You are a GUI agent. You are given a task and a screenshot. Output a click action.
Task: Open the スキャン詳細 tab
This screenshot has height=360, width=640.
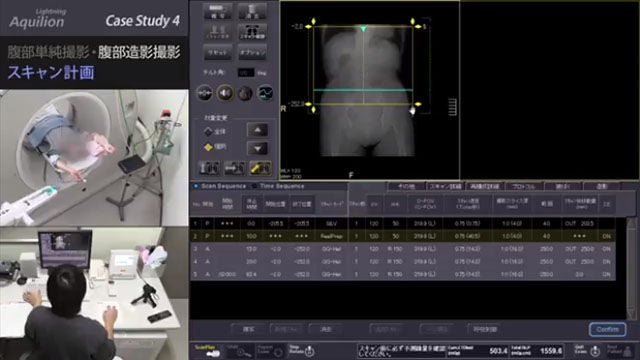coord(445,186)
